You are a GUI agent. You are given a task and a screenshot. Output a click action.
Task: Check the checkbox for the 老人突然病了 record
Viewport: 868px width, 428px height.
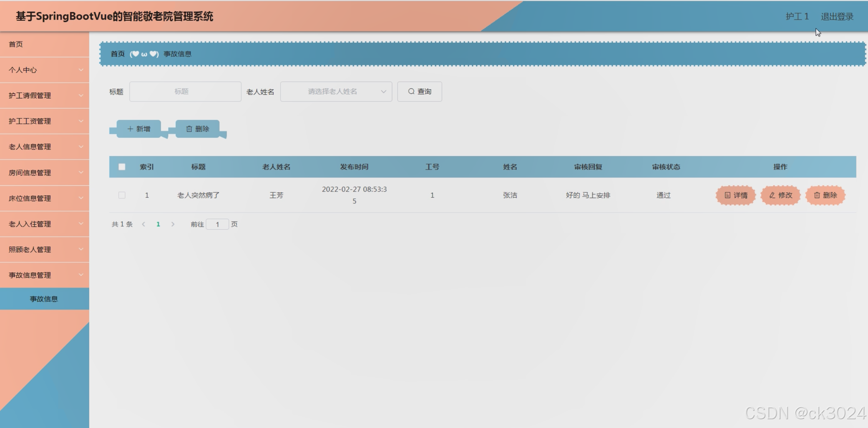(x=122, y=195)
